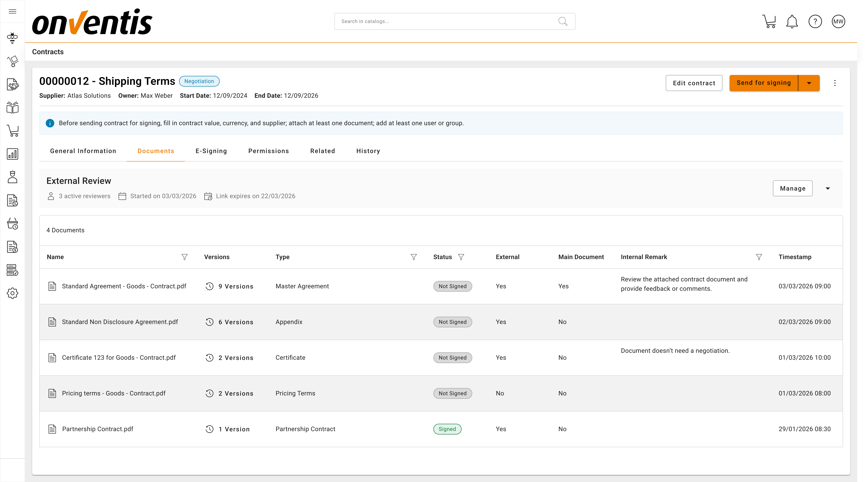Open the document with dollar sidebar icon
The height and width of the screenshot is (482, 868).
pos(13,247)
